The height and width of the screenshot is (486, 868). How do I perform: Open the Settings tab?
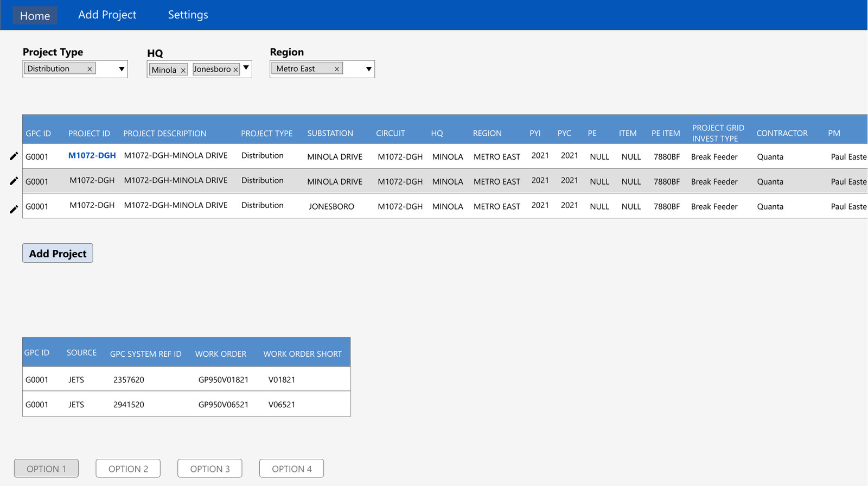188,15
